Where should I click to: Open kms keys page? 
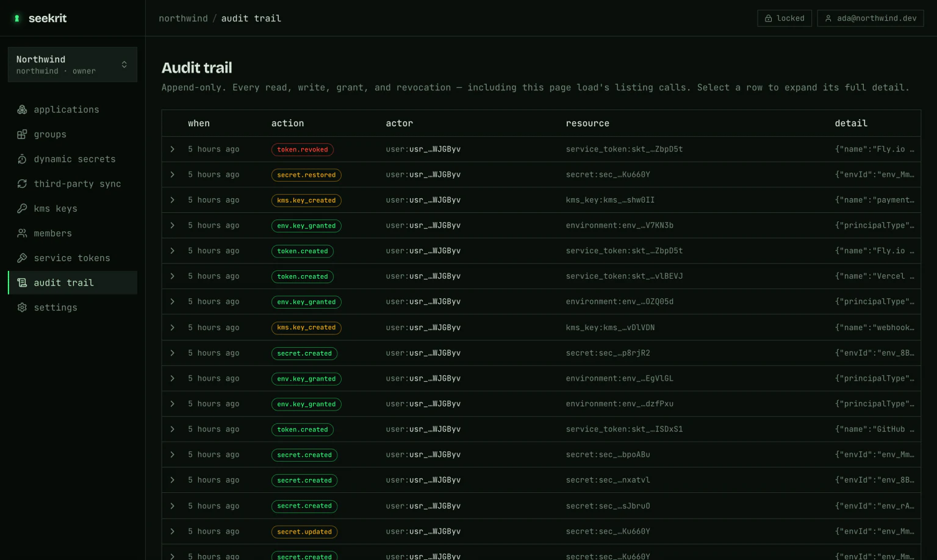(x=73, y=209)
